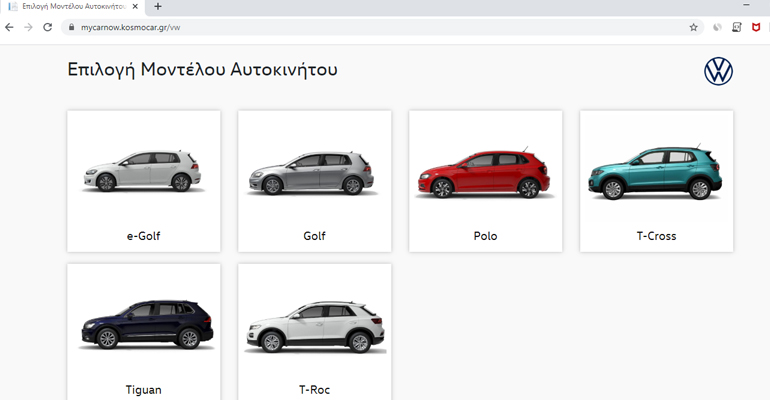
Task: Click the mycarnow.kosmocar.gr address bar
Action: click(300, 27)
